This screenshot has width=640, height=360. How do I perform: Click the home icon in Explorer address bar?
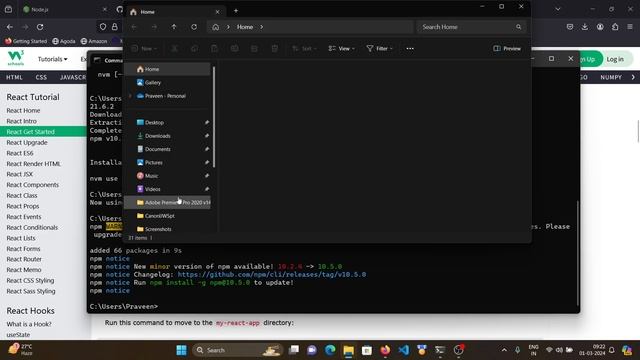216,27
